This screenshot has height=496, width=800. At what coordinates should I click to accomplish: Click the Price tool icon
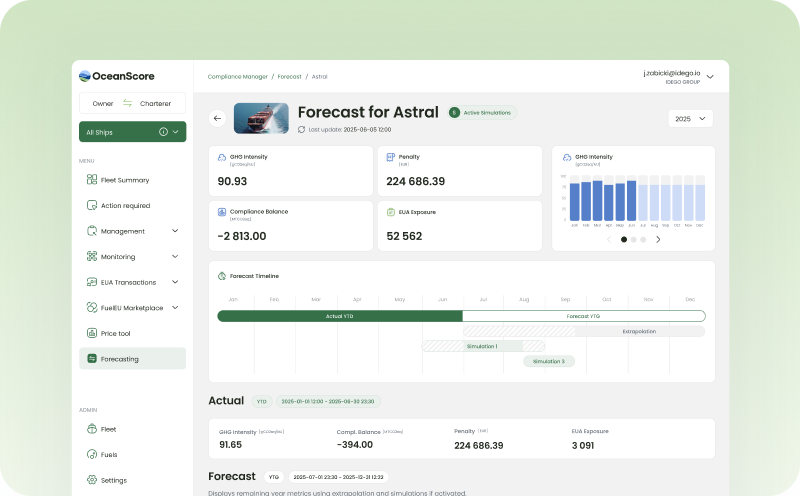pyautogui.click(x=91, y=333)
